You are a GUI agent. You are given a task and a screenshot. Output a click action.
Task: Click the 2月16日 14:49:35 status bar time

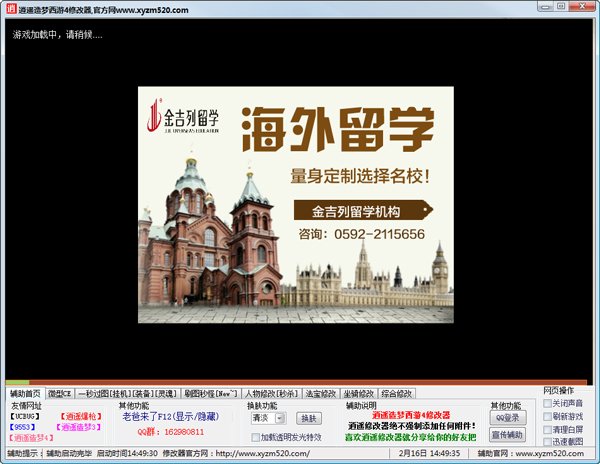(429, 454)
